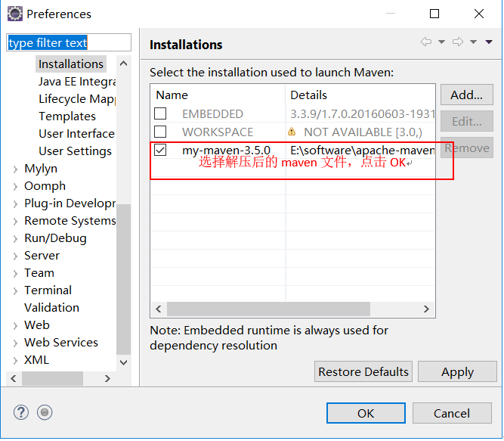
Task: Click Restore Defaults button
Action: pyautogui.click(x=363, y=372)
